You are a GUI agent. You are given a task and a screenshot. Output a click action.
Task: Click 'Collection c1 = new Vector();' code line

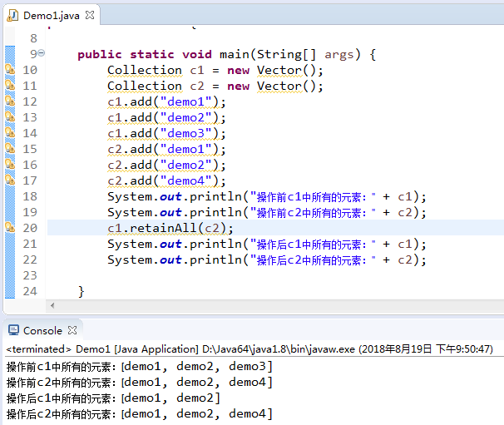click(x=215, y=70)
